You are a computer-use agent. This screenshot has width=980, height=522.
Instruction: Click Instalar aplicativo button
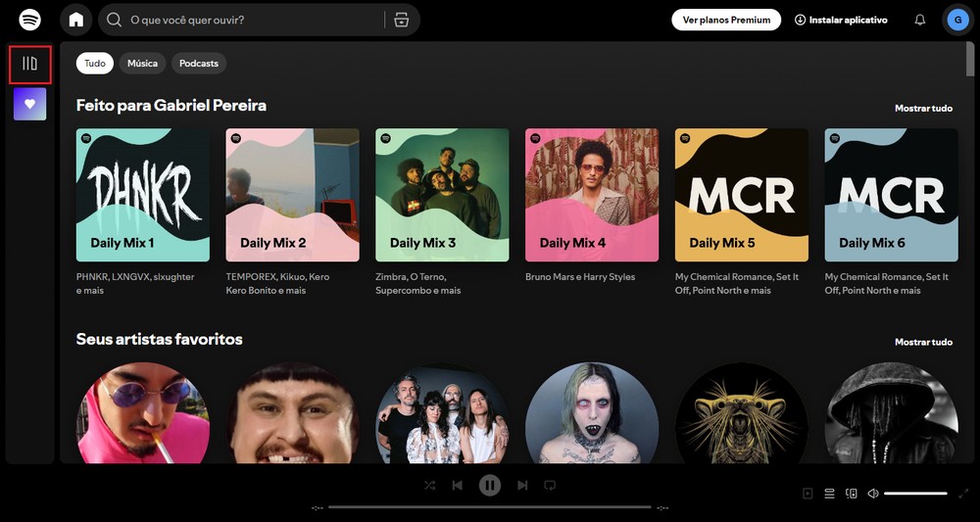click(841, 20)
